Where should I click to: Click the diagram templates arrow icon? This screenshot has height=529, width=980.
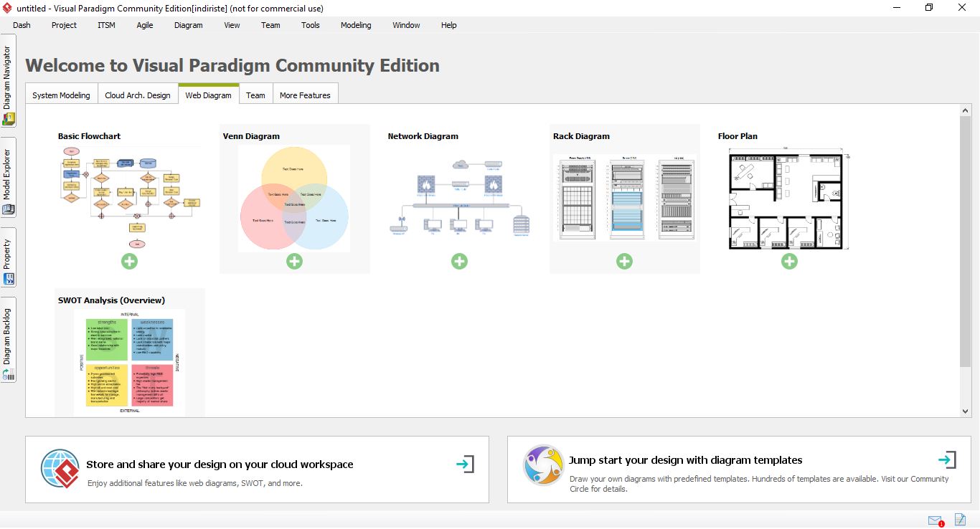coord(948,459)
